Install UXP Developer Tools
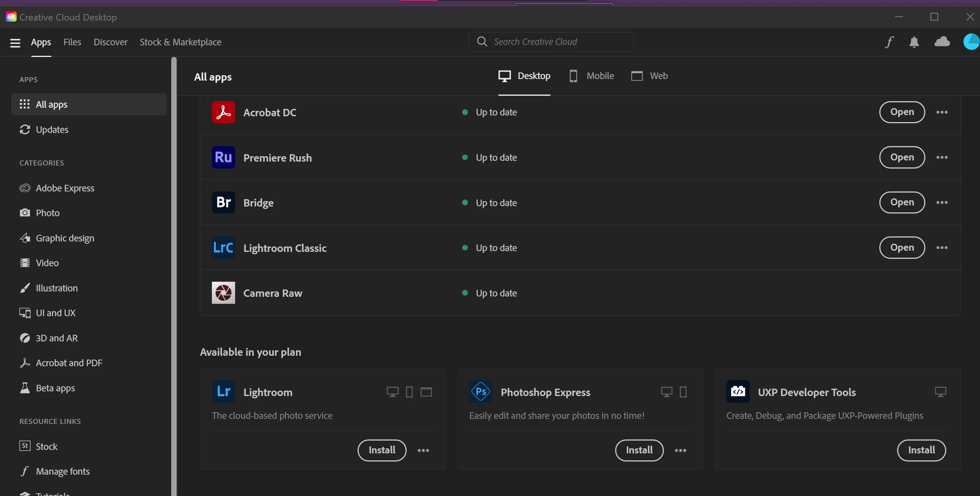 coord(922,450)
